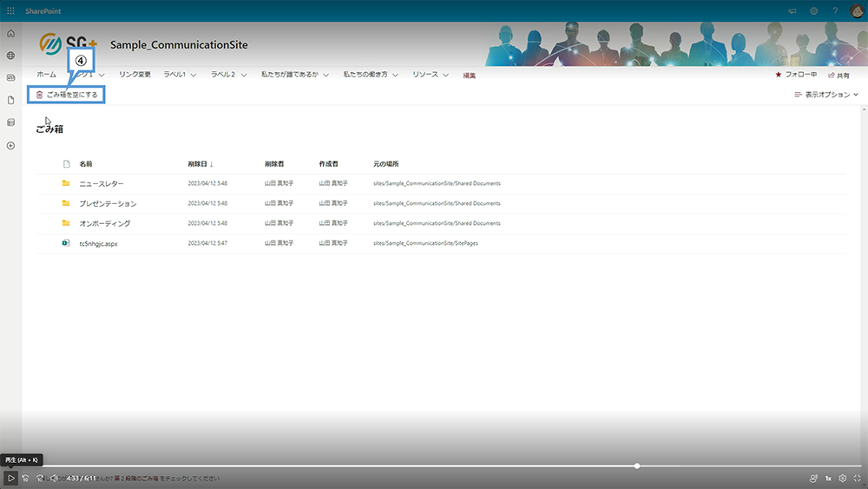Click the audio track person icon in player
Screen dimensions: 868x489
812,479
